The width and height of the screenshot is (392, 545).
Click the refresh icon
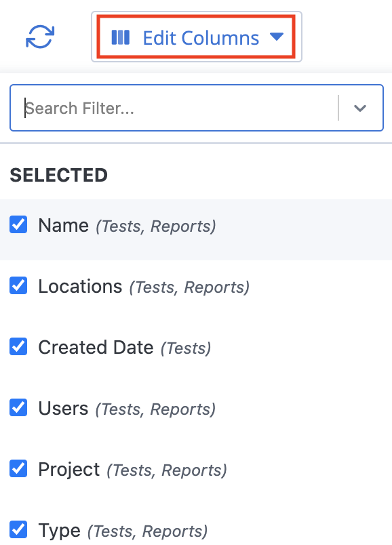pos(40,37)
